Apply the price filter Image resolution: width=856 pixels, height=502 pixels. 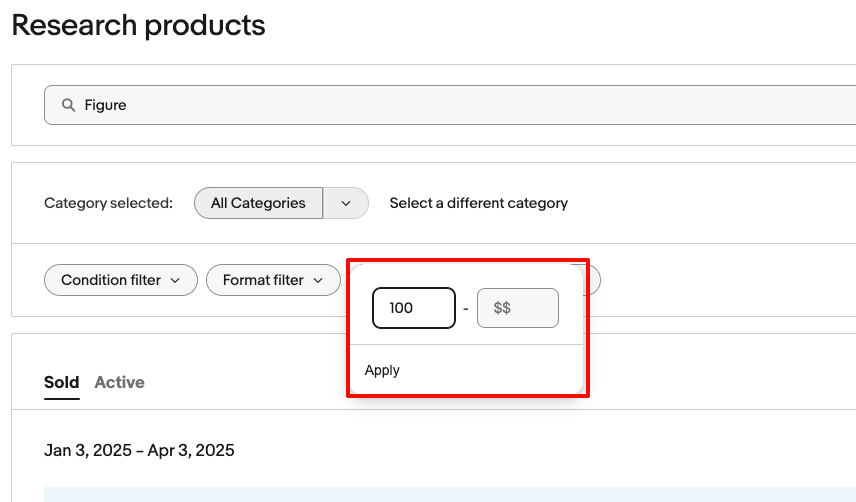[382, 370]
